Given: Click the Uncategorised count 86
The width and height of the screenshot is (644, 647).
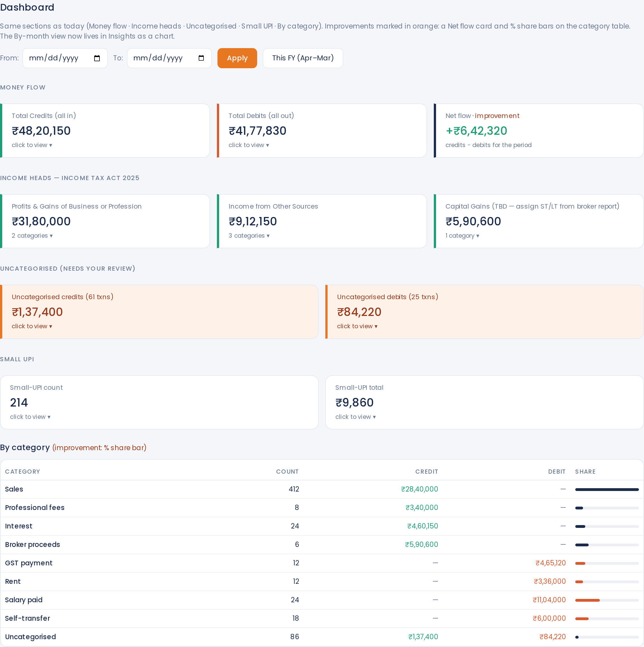Looking at the screenshot, I should (295, 637).
